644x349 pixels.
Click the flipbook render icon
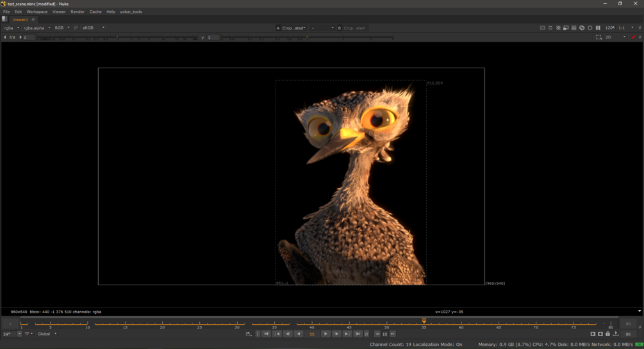click(593, 334)
